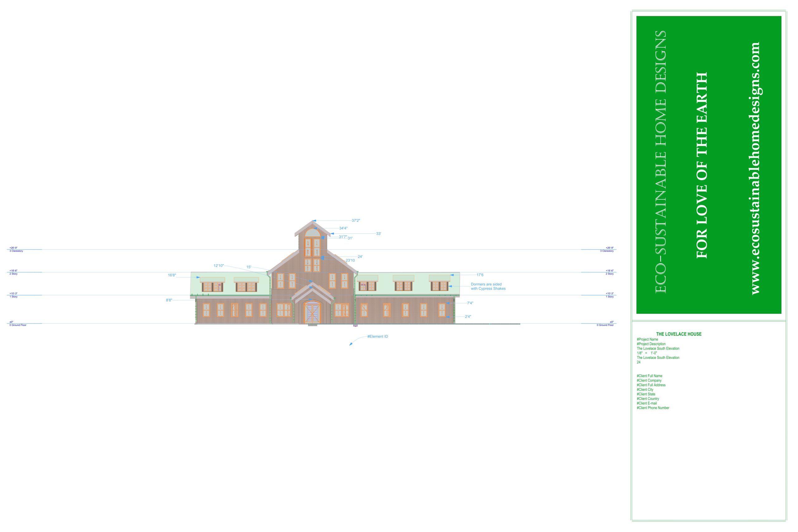Click the "31'" dimension label

coord(350,238)
